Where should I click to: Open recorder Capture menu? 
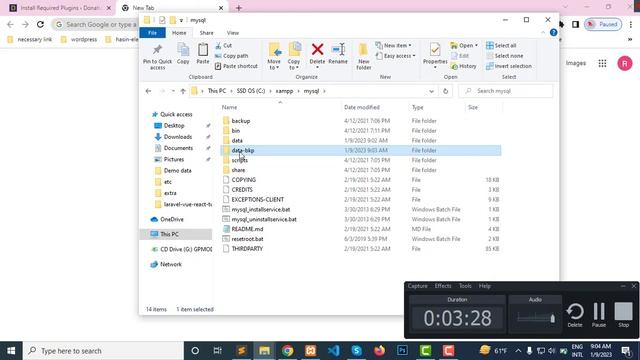[417, 286]
